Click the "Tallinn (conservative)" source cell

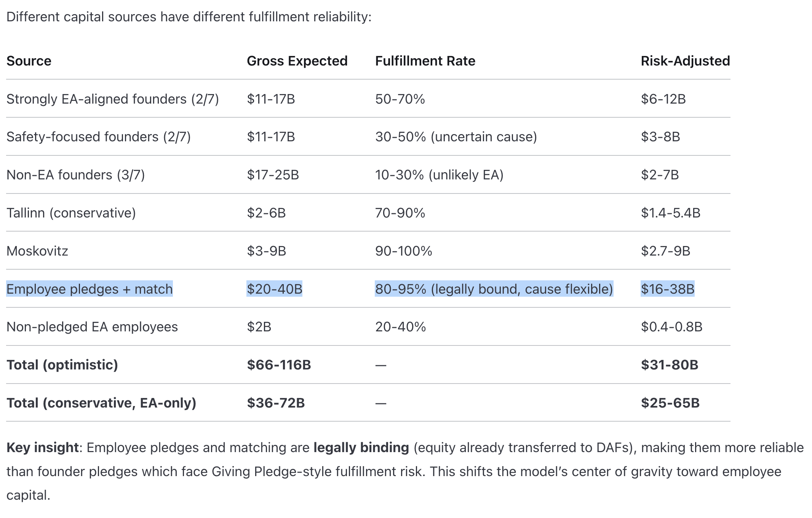coord(71,213)
